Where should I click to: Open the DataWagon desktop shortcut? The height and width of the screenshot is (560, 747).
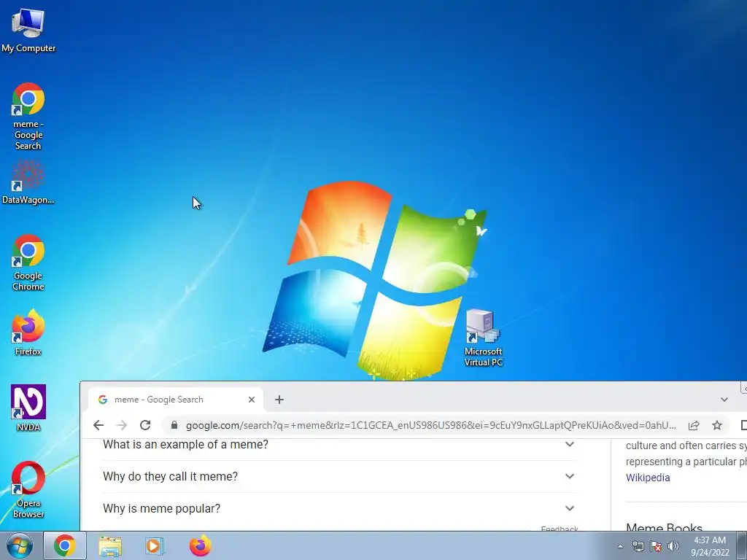pos(28,183)
